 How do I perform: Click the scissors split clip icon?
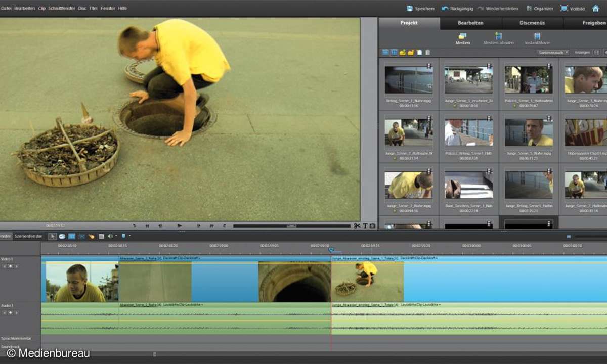click(357, 225)
